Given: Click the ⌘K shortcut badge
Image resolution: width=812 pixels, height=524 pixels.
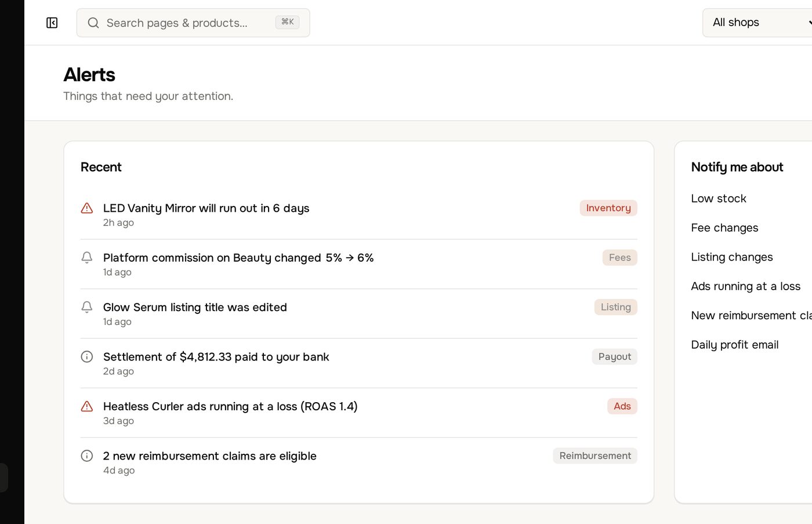Looking at the screenshot, I should coord(287,22).
